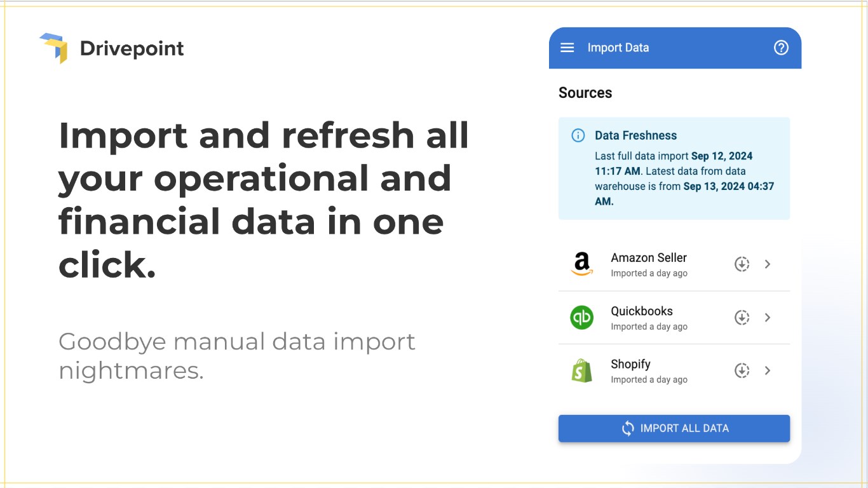The height and width of the screenshot is (488, 868).
Task: Click the Quickbooks import status icon
Action: 742,318
